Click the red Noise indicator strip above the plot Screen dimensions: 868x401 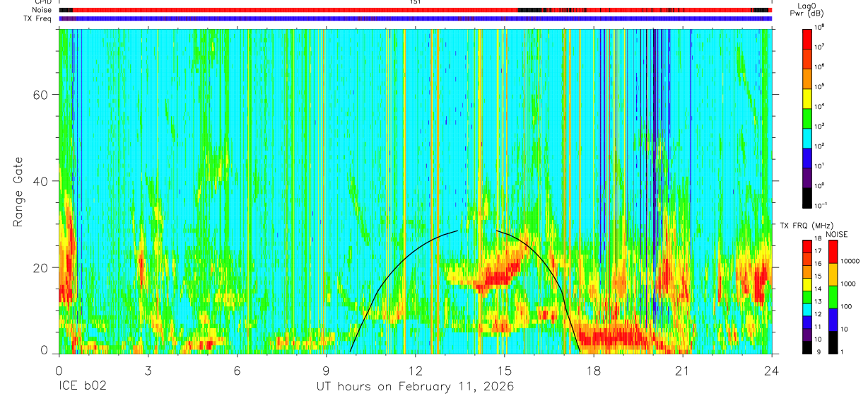click(415, 10)
